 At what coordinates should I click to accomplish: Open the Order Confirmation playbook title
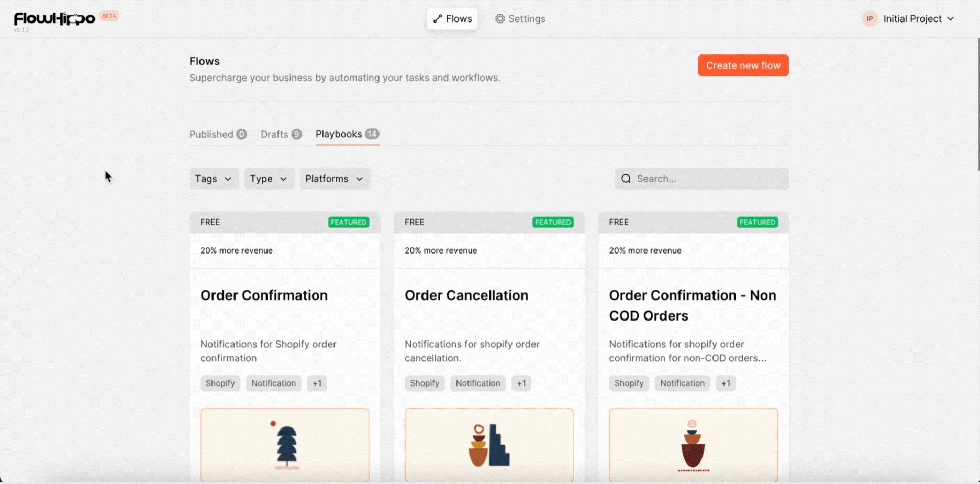click(x=264, y=295)
